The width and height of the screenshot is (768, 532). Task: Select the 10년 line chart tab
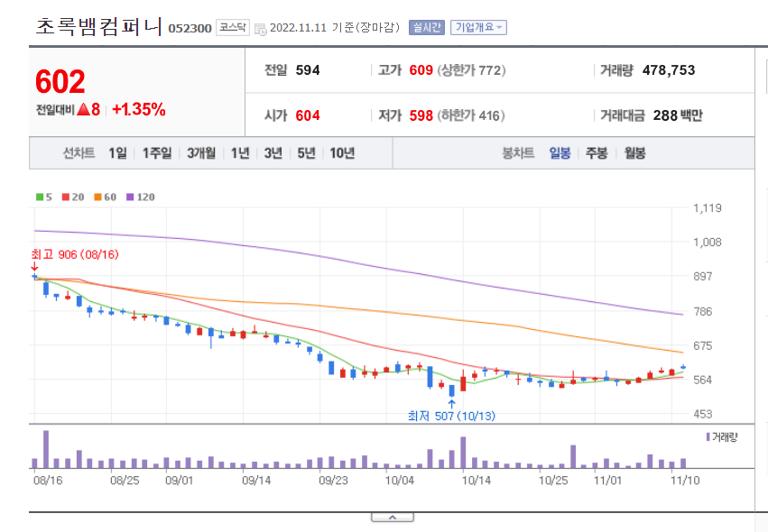(342, 153)
